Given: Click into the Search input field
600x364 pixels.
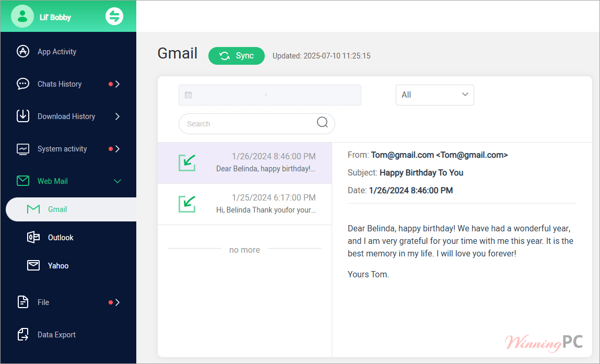Looking at the screenshot, I should point(257,124).
